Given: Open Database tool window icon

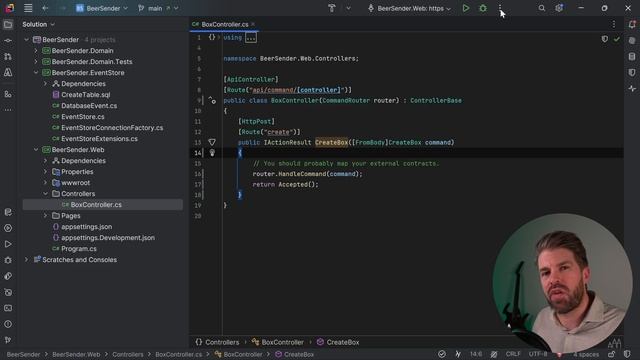Looking at the screenshot, I should pos(632,57).
